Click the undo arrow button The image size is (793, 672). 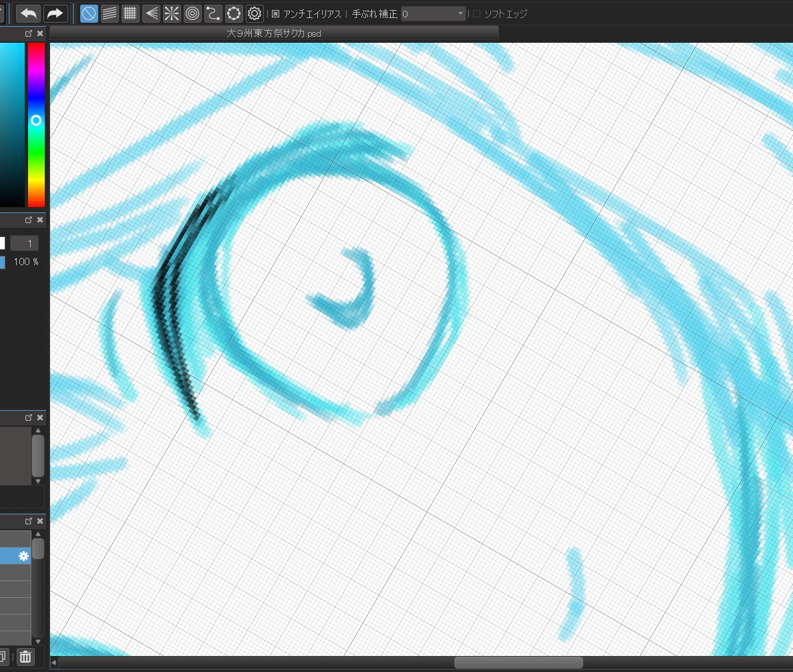(28, 13)
